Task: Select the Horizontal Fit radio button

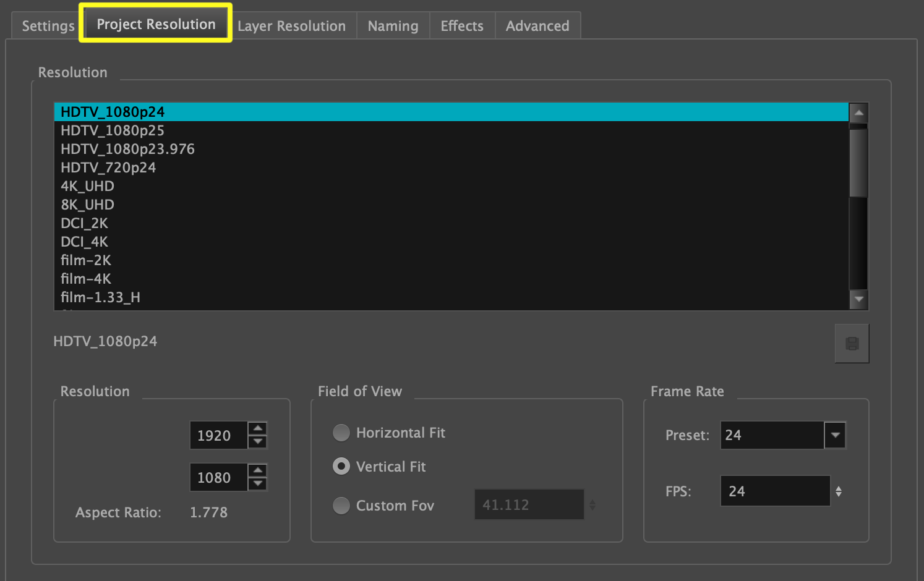Action: tap(341, 433)
